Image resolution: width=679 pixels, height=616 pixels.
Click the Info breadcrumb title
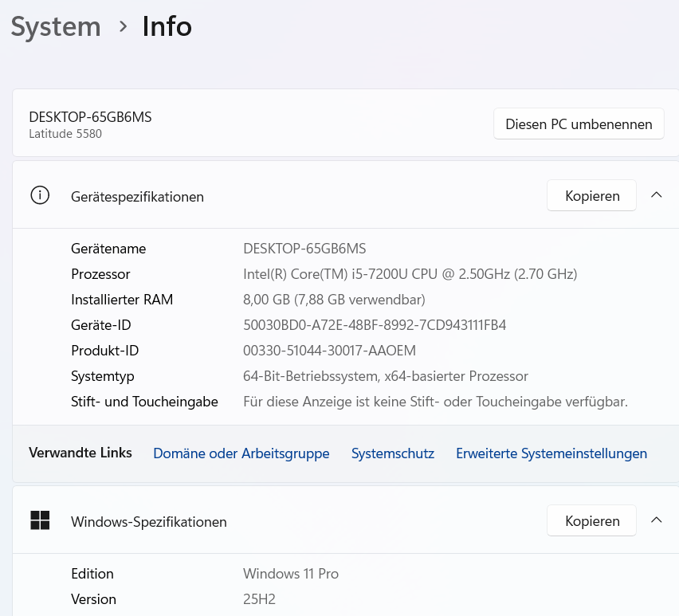(167, 27)
